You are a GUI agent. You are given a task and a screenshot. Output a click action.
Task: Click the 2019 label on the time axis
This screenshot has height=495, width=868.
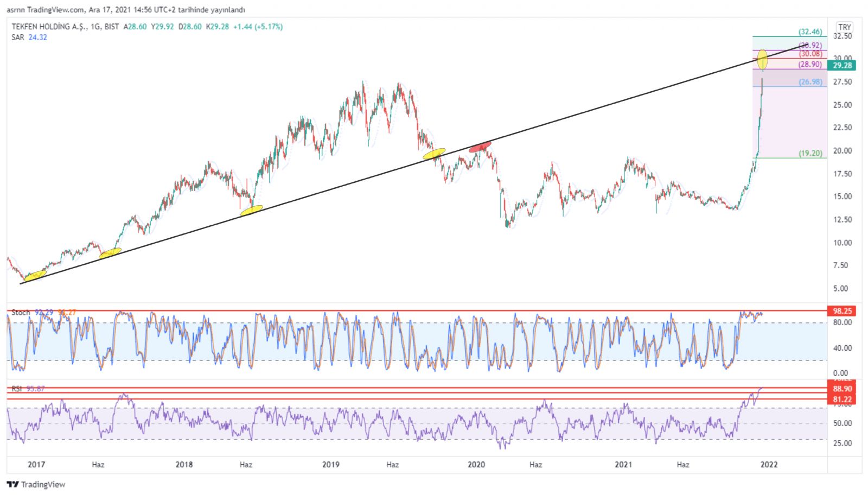click(331, 465)
